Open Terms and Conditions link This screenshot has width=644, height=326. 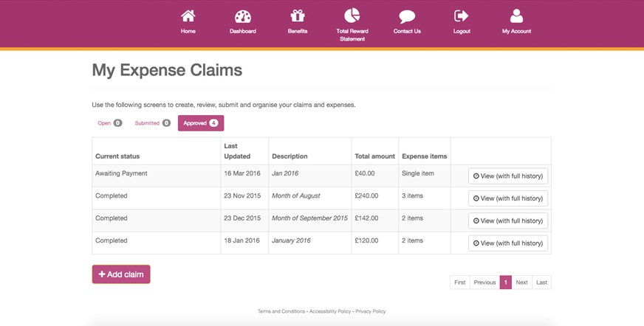pos(281,311)
